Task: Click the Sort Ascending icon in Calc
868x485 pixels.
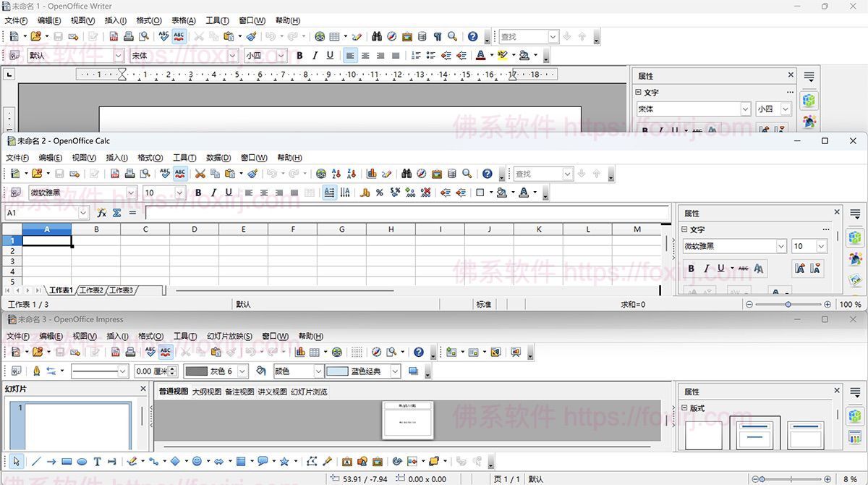Action: [336, 173]
